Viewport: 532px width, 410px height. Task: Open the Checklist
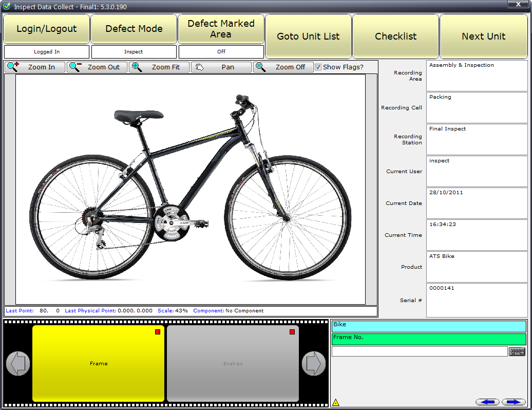tap(395, 36)
